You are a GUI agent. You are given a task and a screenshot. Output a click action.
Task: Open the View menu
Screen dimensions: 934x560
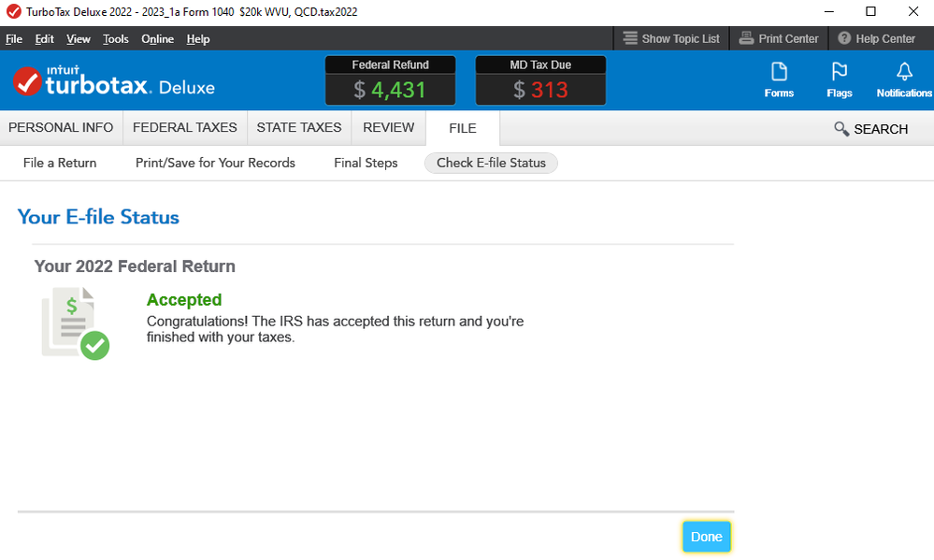[78, 38]
